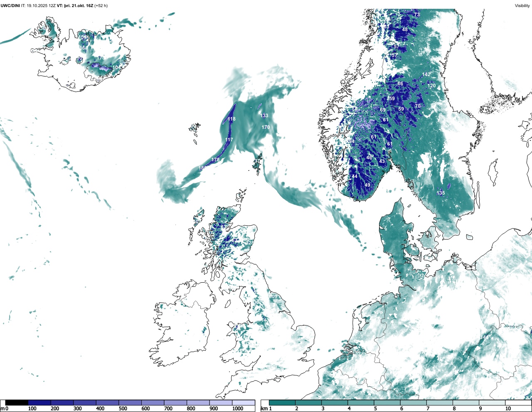Click the value '135' over southern Sweden
The image size is (532, 412).
[x=441, y=193]
